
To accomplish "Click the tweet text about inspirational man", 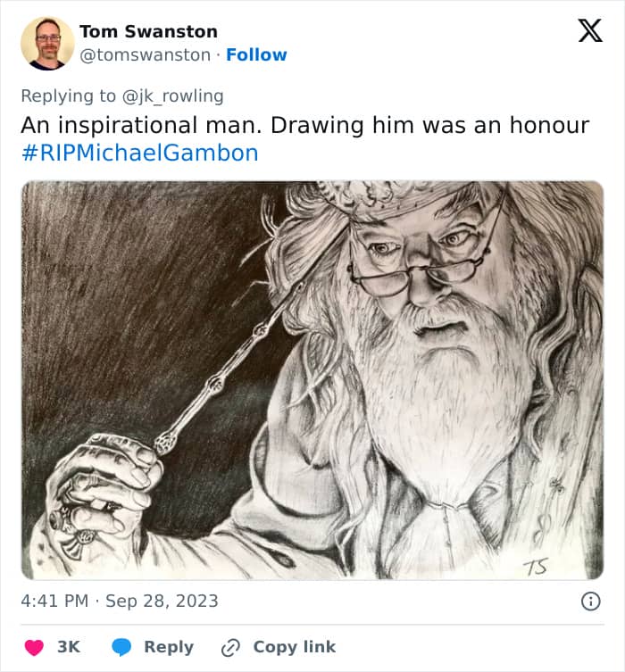I will point(305,126).
